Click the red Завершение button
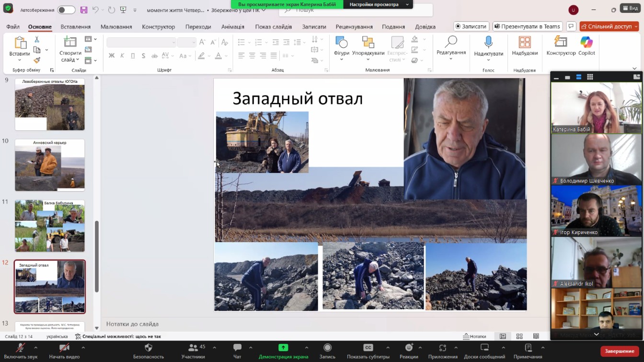Image resolution: width=644 pixels, height=362 pixels. click(619, 351)
